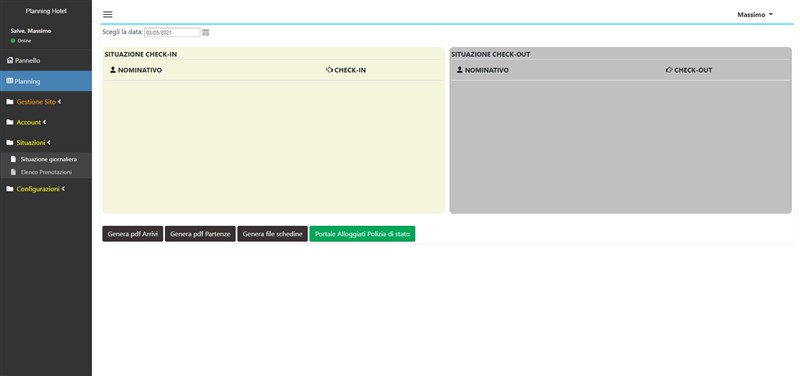The image size is (800, 376).
Task: Select Planning in the sidebar menu
Action: [46, 81]
